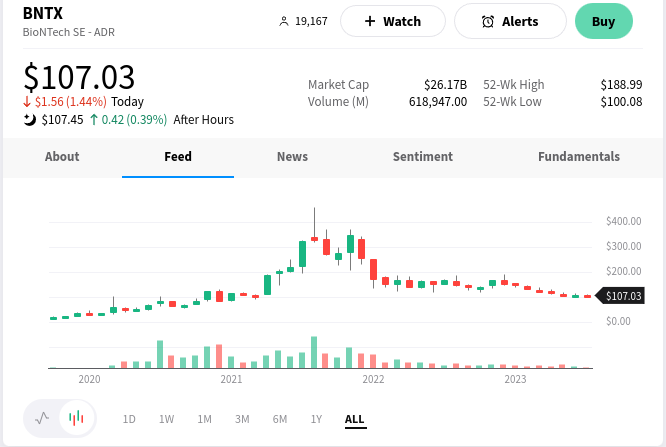Open the About tab

(62, 157)
